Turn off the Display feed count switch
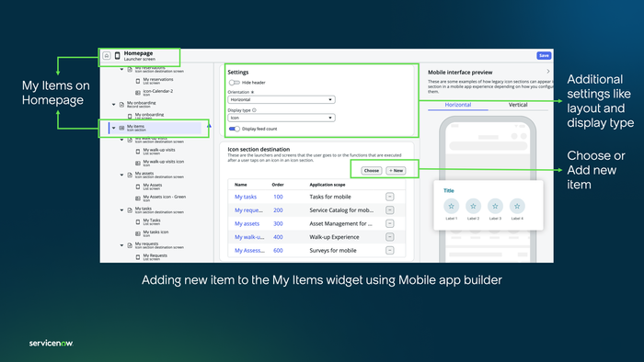This screenshot has width=644, height=362. click(x=234, y=129)
